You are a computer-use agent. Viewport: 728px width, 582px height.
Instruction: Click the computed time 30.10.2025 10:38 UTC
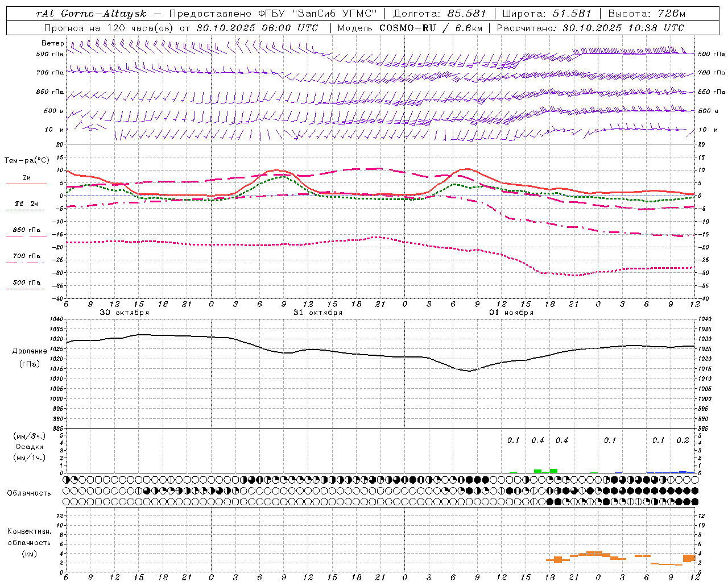[x=623, y=28]
